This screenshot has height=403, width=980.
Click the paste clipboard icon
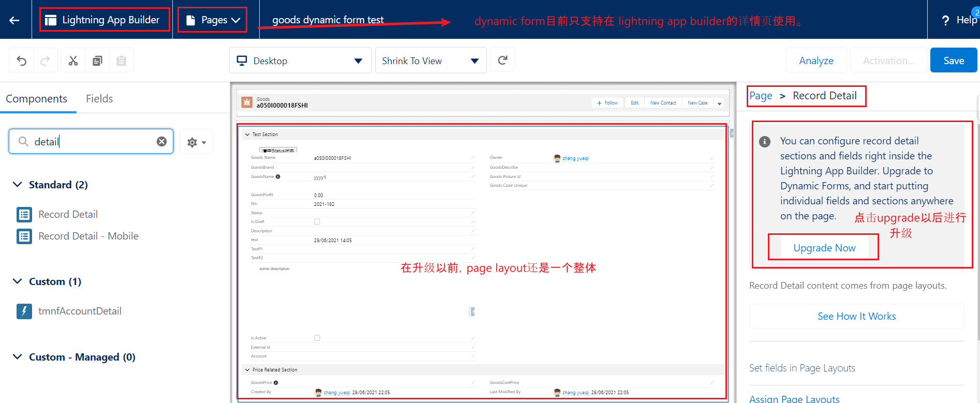click(x=122, y=61)
